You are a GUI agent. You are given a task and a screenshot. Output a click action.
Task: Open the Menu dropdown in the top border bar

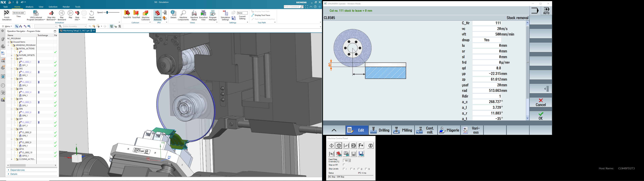coord(7,26)
